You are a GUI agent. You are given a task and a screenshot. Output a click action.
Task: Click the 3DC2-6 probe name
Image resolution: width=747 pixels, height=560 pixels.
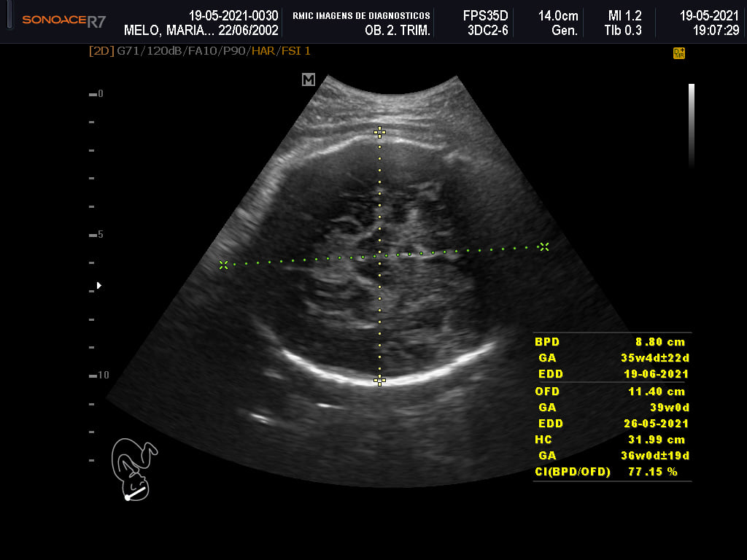488,31
